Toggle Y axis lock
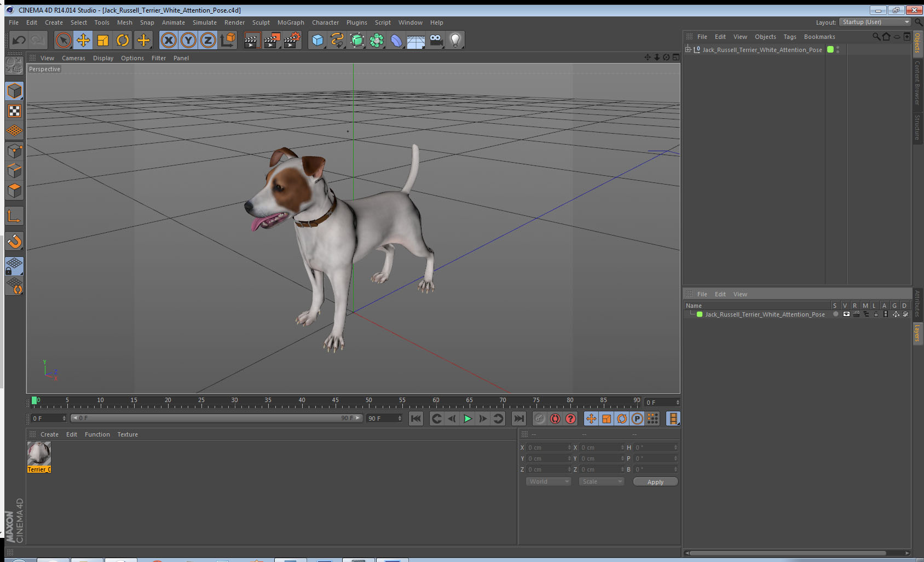Screen dimensions: 924x562 point(188,40)
